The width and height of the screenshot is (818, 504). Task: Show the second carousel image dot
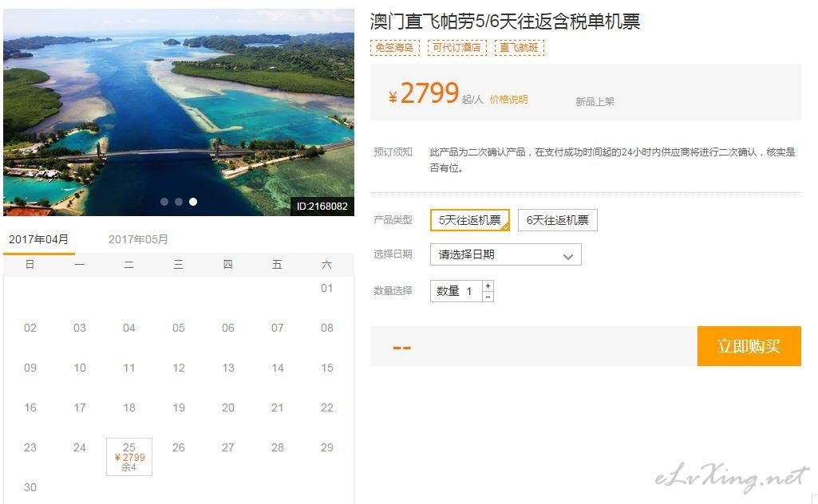[179, 202]
